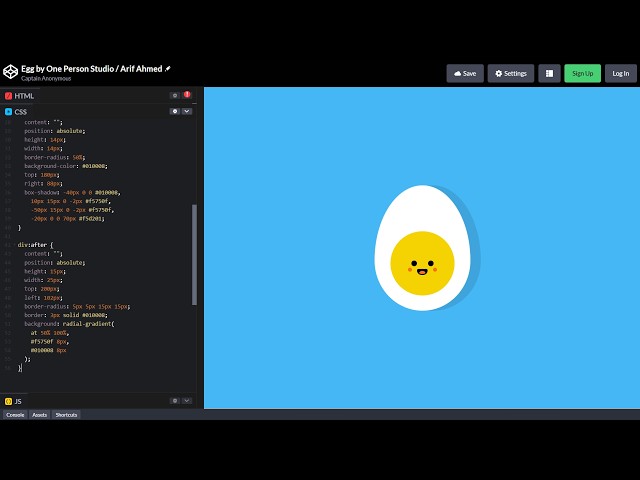Click the 'background: radial-gradient(' line

coord(69,324)
